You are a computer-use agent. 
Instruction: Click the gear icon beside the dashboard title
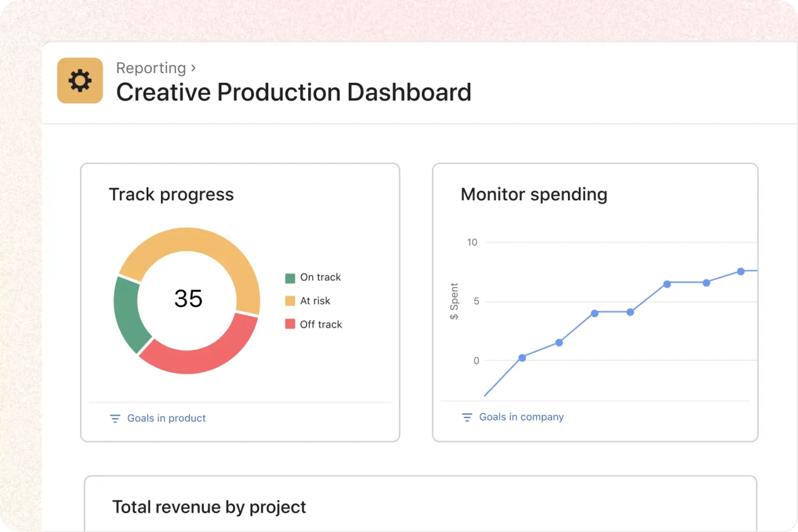(x=80, y=81)
